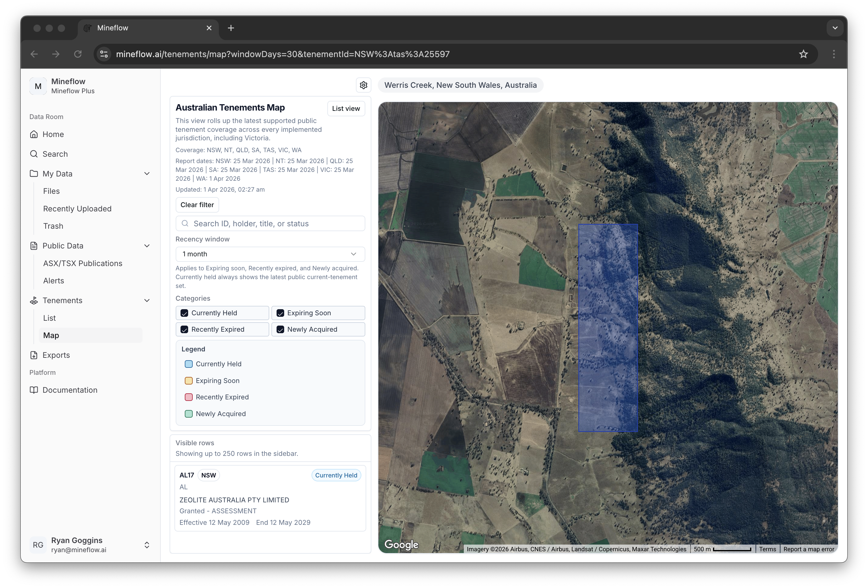Uncheck the Currently Held category checkbox
868x588 pixels.
point(184,313)
